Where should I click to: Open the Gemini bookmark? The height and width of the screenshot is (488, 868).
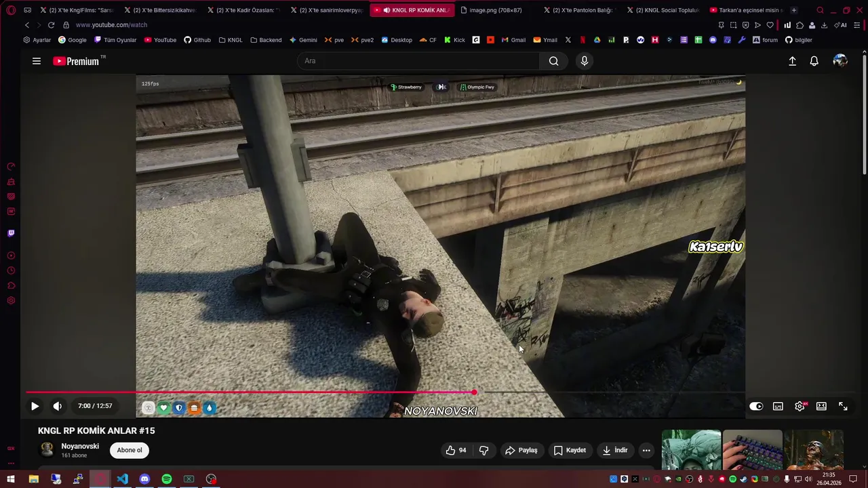coord(303,40)
